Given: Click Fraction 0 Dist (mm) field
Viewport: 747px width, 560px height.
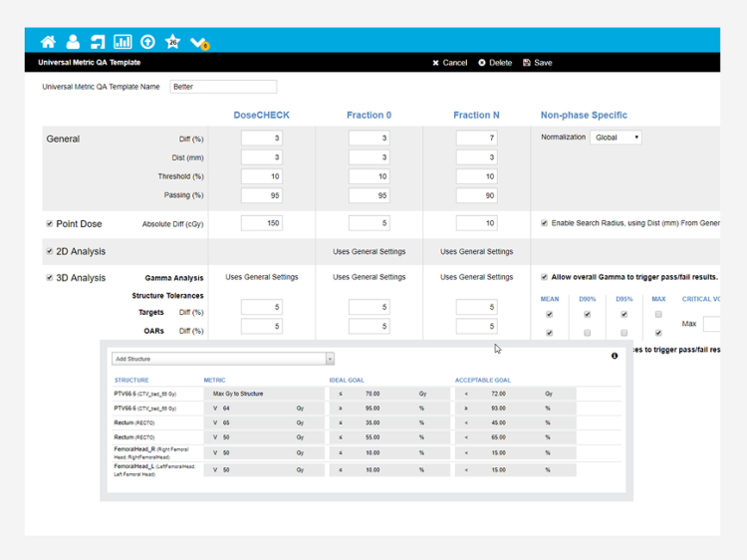Looking at the screenshot, I should [370, 157].
